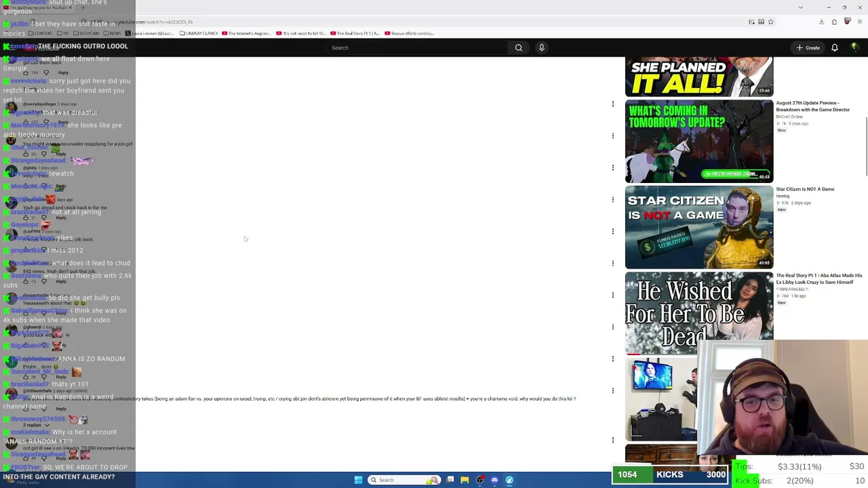Screen dimensions: 868x488
Task: Click the channel name under Star Citizen title
Action: pos(783,196)
